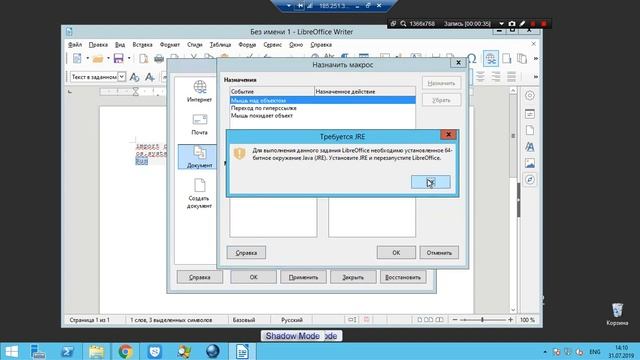
Task: Click the highlighted Insert Hyperlink toolbar icon
Action: click(491, 59)
